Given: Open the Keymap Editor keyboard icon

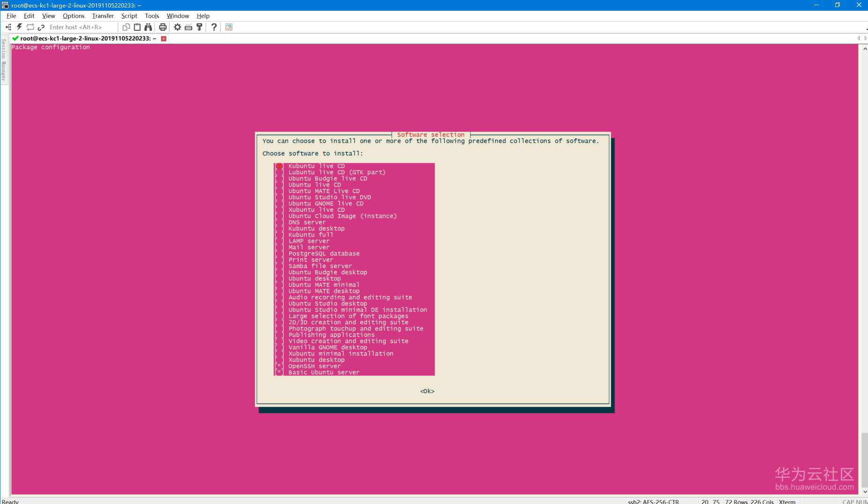Looking at the screenshot, I should 188,27.
